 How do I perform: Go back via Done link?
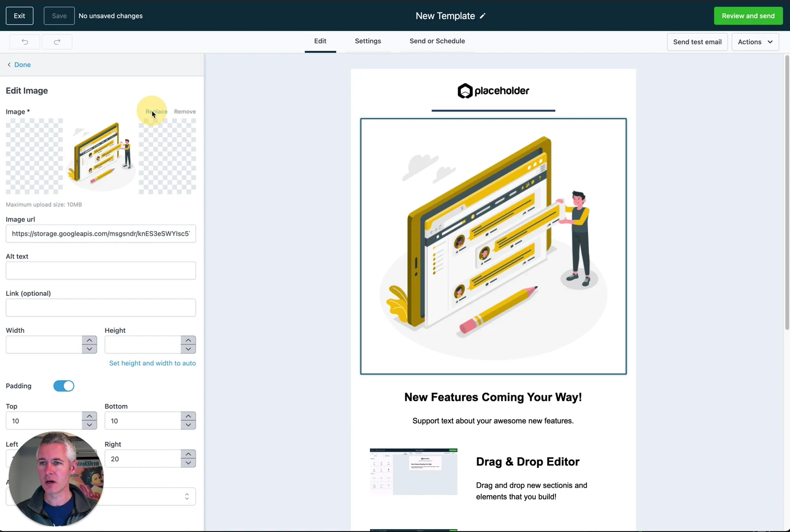click(19, 65)
